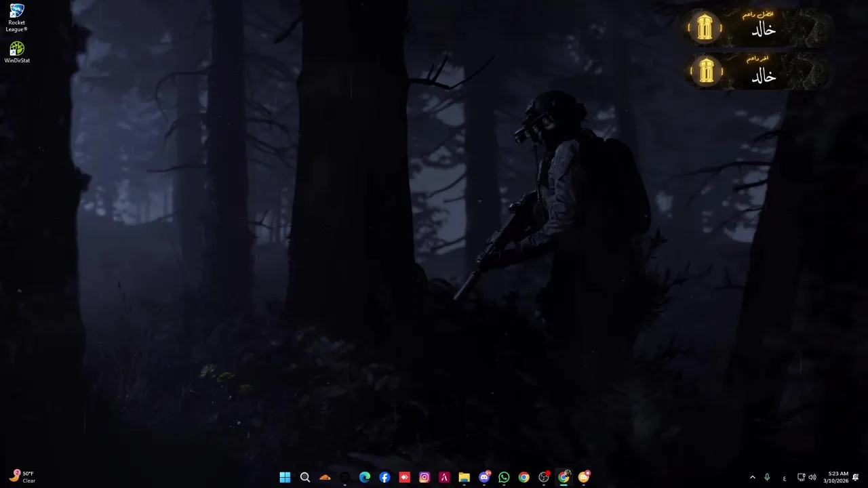
Task: Click the microphone in-use tray icon
Action: coord(767,477)
